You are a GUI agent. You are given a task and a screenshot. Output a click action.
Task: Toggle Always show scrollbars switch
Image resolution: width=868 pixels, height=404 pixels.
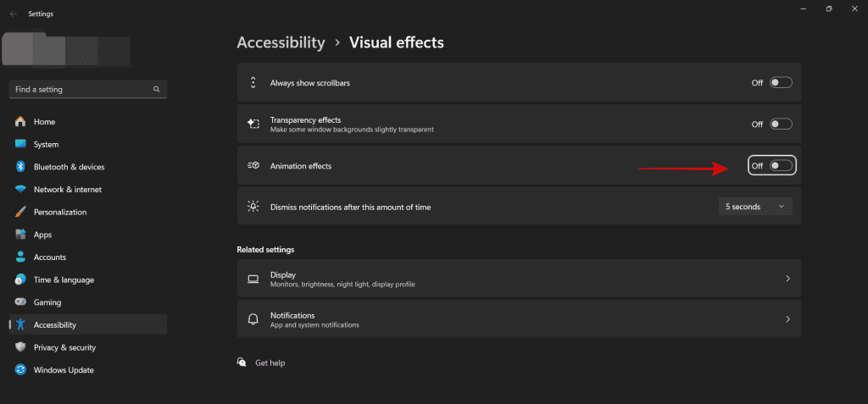click(781, 82)
